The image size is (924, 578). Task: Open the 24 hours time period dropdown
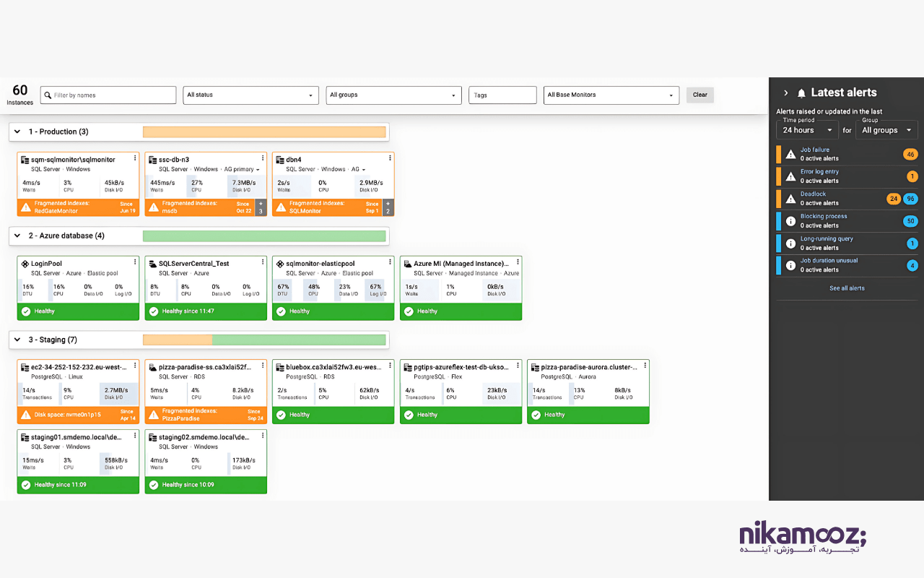[807, 130]
